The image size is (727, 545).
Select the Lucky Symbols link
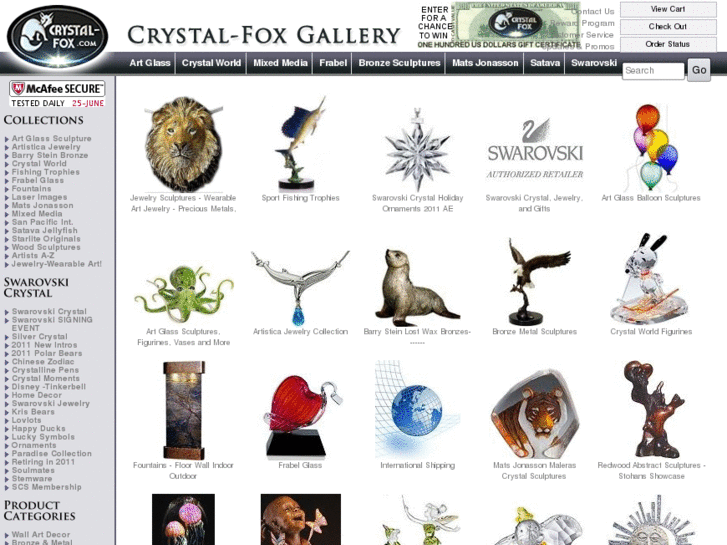pos(43,437)
